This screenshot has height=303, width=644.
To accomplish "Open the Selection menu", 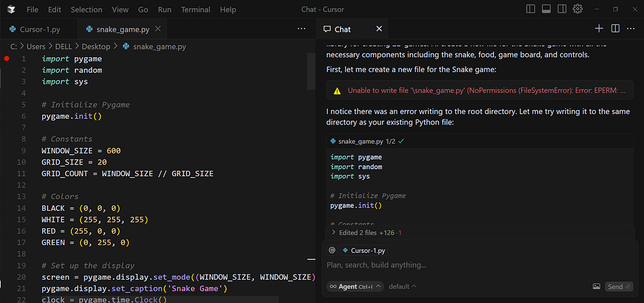I will pyautogui.click(x=86, y=10).
